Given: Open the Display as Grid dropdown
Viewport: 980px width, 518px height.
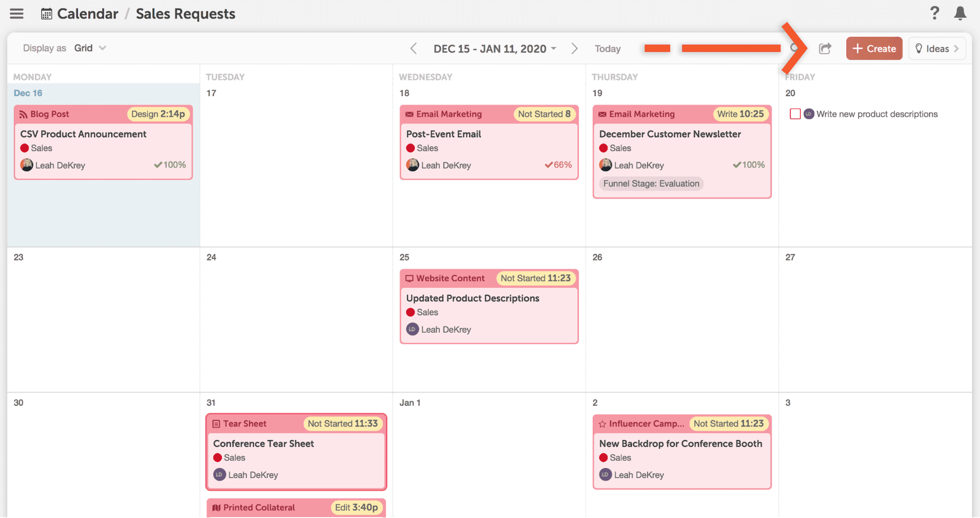Looking at the screenshot, I should point(90,48).
